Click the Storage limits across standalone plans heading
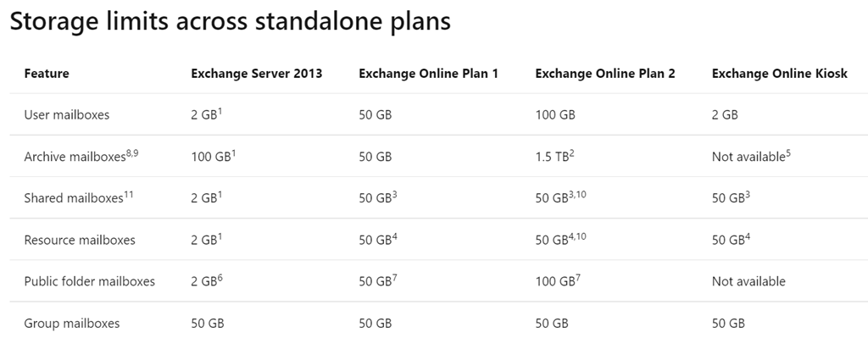This screenshot has width=868, height=349. point(230,23)
